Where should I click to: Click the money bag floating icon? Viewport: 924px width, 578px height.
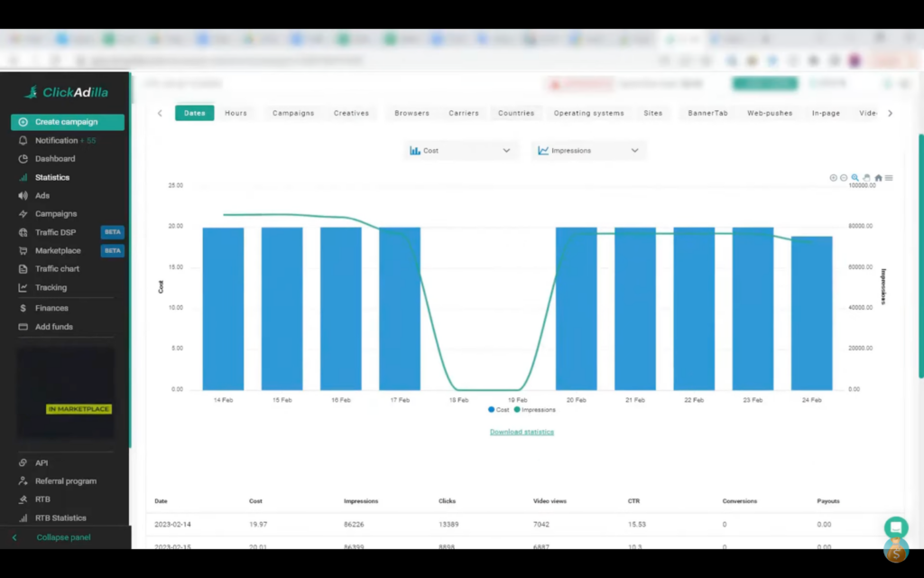896,550
